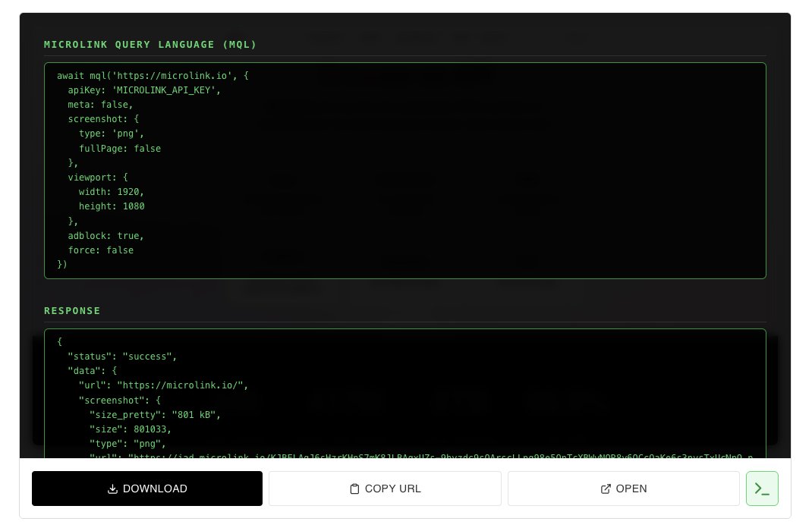Click the Copy URL button

pyautogui.click(x=385, y=488)
